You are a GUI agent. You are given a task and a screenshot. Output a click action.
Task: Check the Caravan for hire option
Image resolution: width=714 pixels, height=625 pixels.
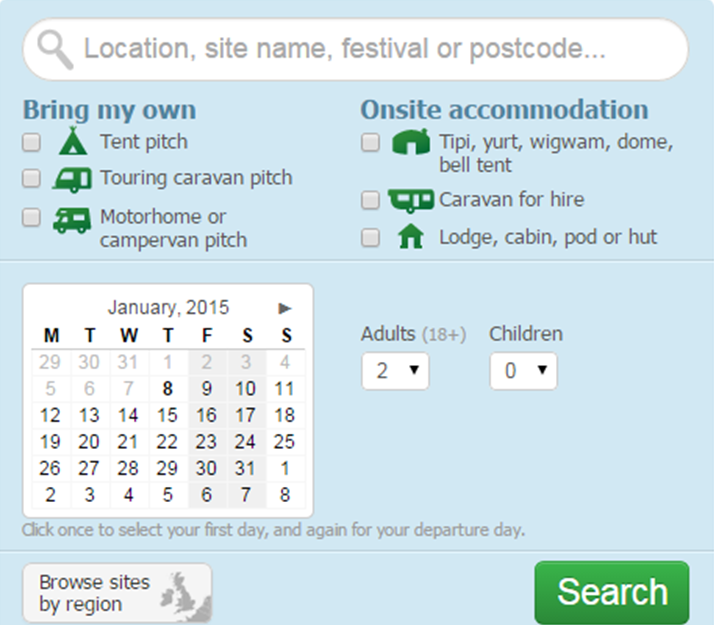pyautogui.click(x=371, y=200)
